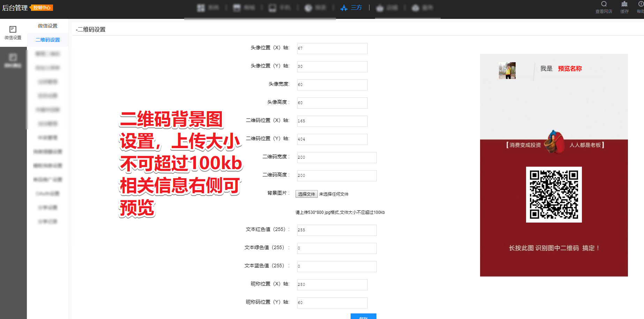Viewport: 644px width, 319px height.
Task: Click the 长按此图 识别图中二维码 caption
Action: click(x=554, y=248)
